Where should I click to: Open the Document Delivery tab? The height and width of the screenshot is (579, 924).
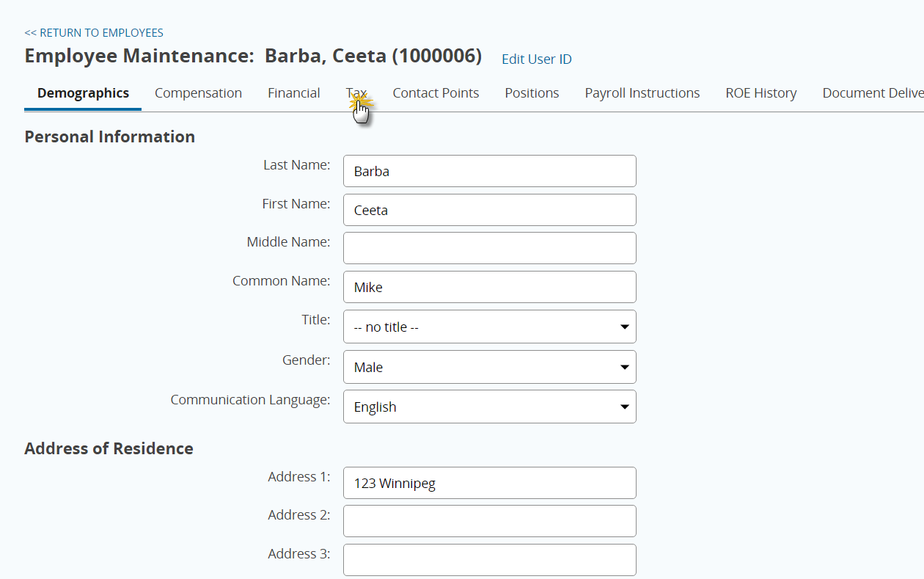(873, 93)
